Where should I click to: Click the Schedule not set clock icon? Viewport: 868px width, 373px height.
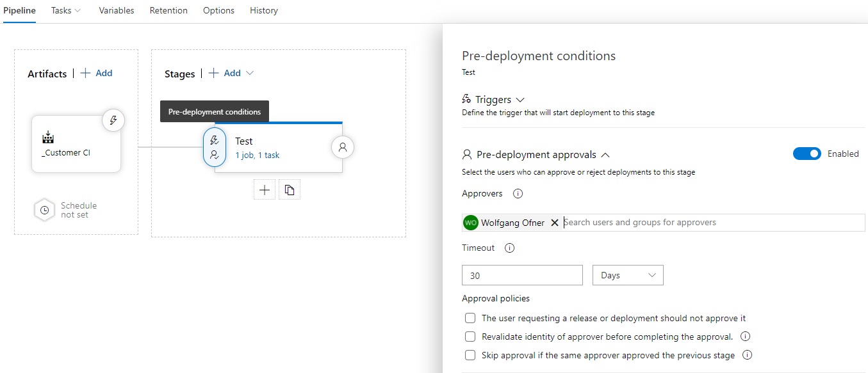pyautogui.click(x=44, y=210)
